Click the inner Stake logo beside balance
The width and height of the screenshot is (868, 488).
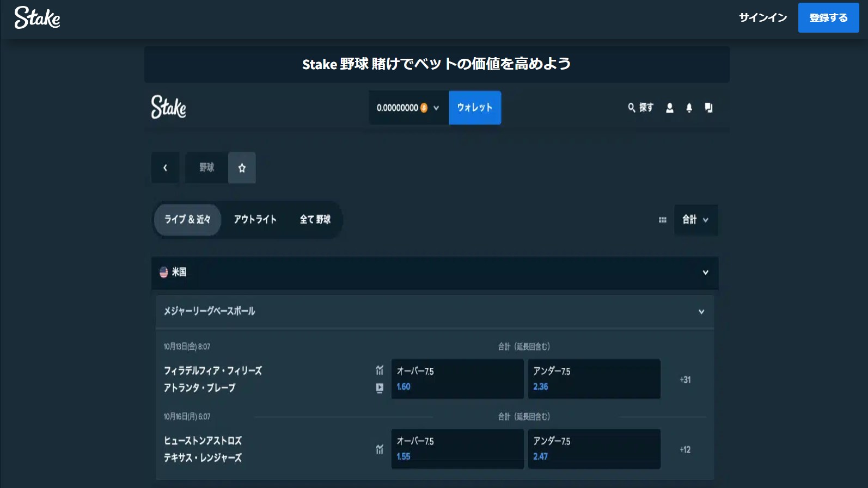click(x=168, y=107)
